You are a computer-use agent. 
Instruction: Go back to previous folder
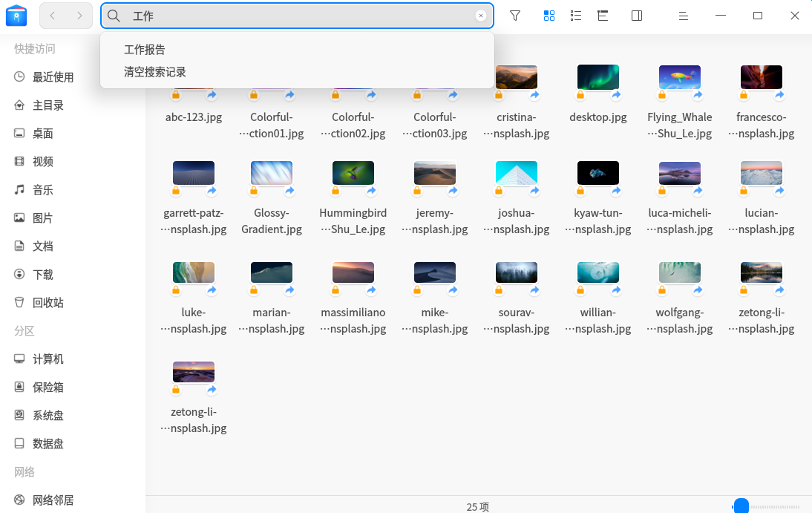click(53, 16)
